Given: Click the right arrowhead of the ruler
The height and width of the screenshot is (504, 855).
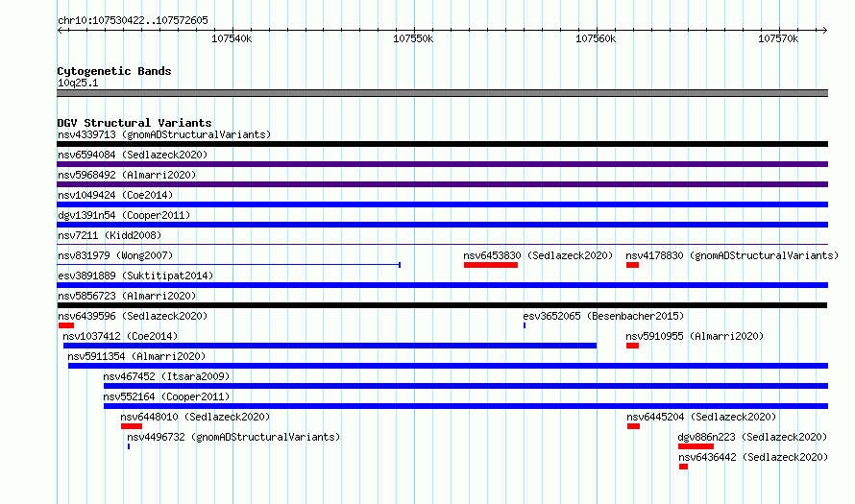Looking at the screenshot, I should point(825,30).
